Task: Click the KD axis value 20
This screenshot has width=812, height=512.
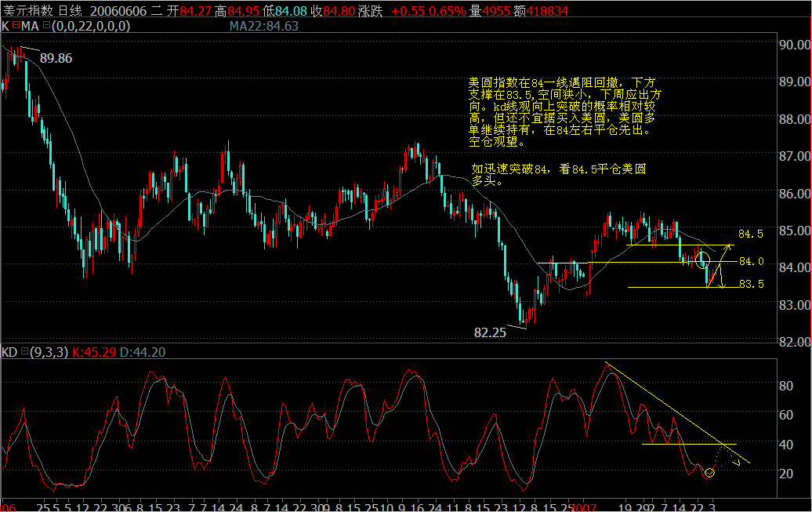Action: 786,474
